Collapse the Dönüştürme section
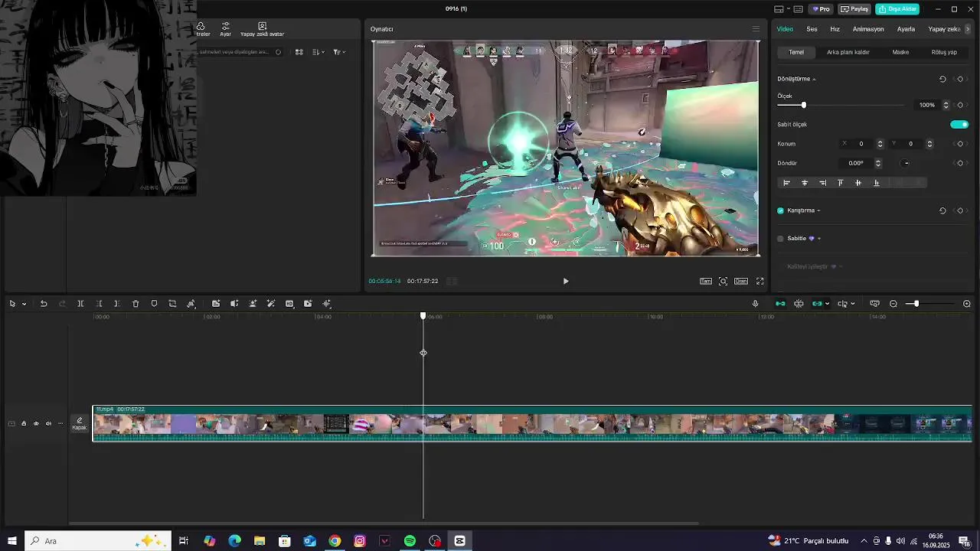980x551 pixels. click(814, 79)
